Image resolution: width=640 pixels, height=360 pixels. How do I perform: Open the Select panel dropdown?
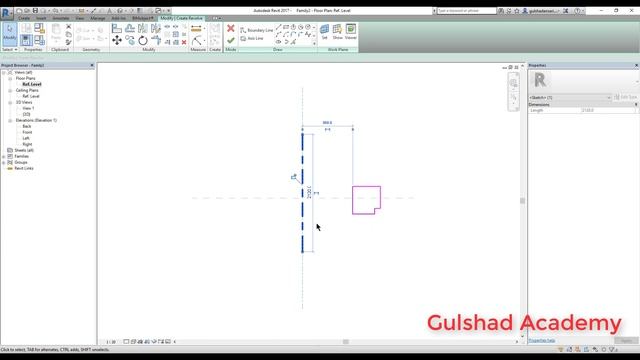tap(10, 49)
